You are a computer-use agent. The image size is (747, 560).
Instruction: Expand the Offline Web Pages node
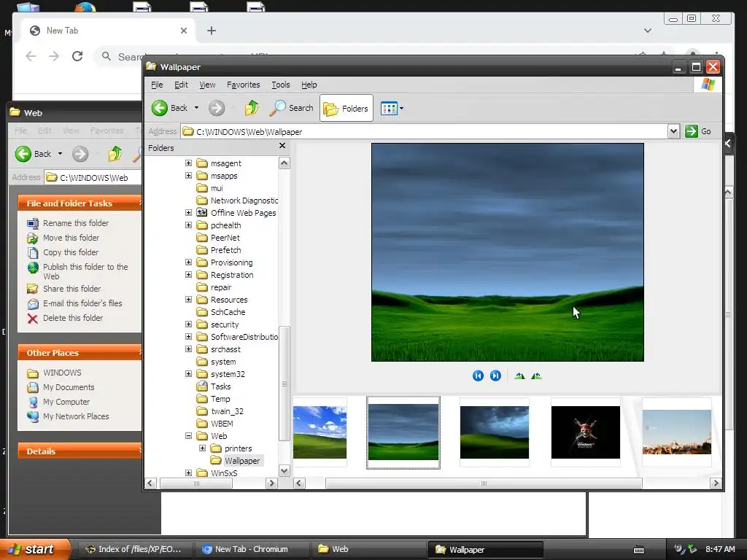click(x=189, y=212)
